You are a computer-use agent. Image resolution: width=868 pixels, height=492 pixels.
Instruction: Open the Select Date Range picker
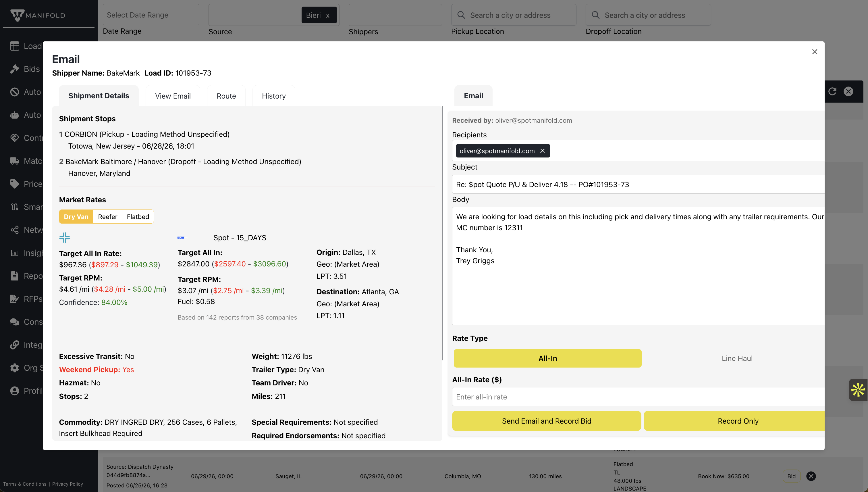tap(151, 15)
